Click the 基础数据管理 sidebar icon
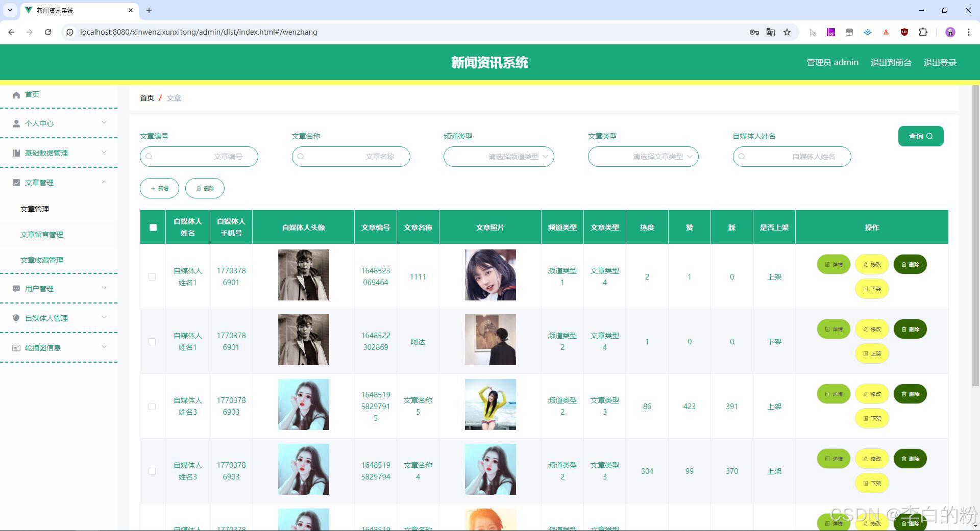The image size is (980, 531). pyautogui.click(x=16, y=153)
